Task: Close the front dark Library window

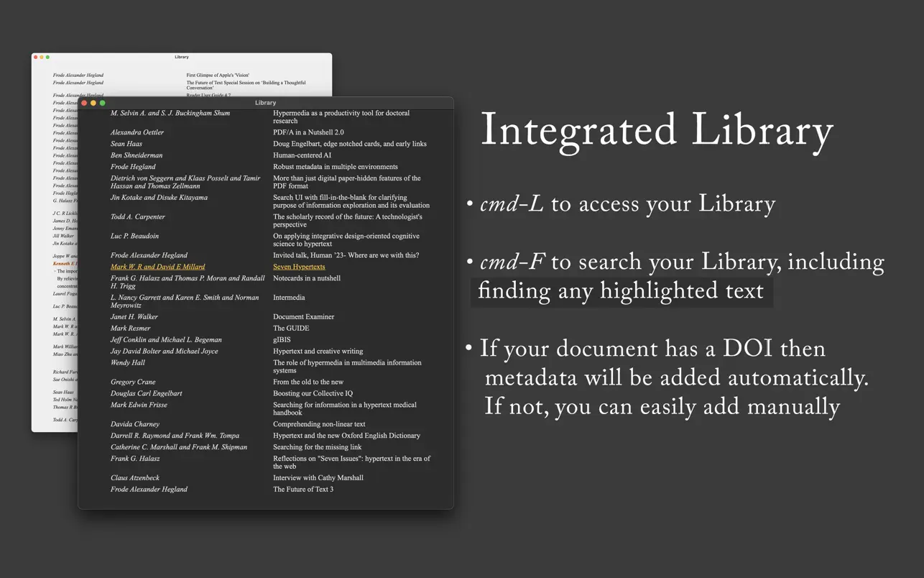Action: point(84,103)
